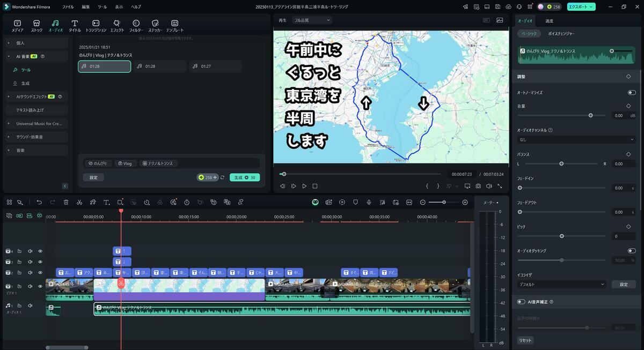This screenshot has height=350, width=644.
Task: Open the フル品質 playback quality dropdown
Action: pyautogui.click(x=312, y=20)
